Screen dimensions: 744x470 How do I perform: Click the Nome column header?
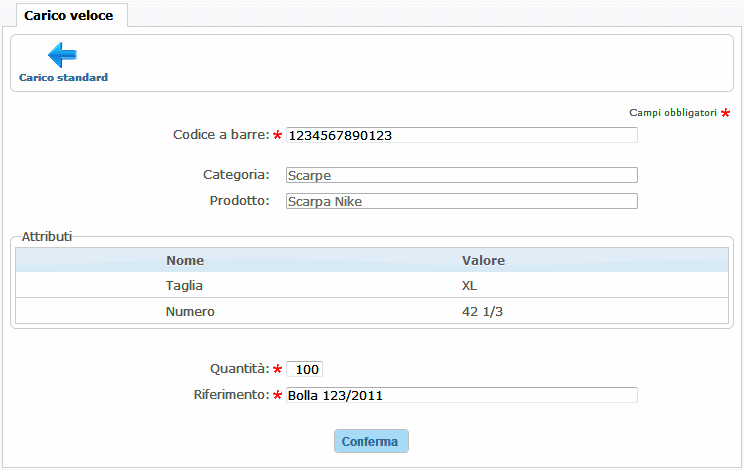click(x=185, y=260)
